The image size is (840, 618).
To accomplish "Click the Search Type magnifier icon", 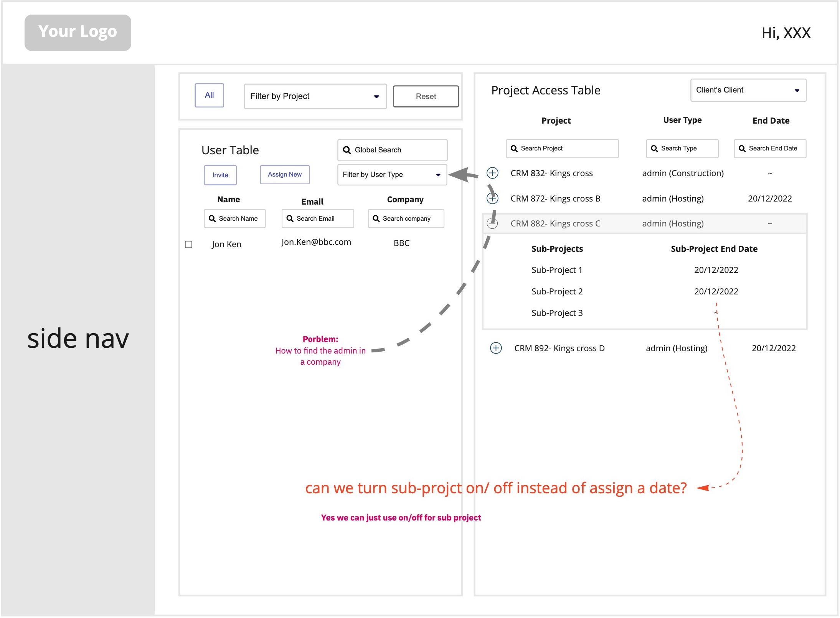I will tap(654, 149).
